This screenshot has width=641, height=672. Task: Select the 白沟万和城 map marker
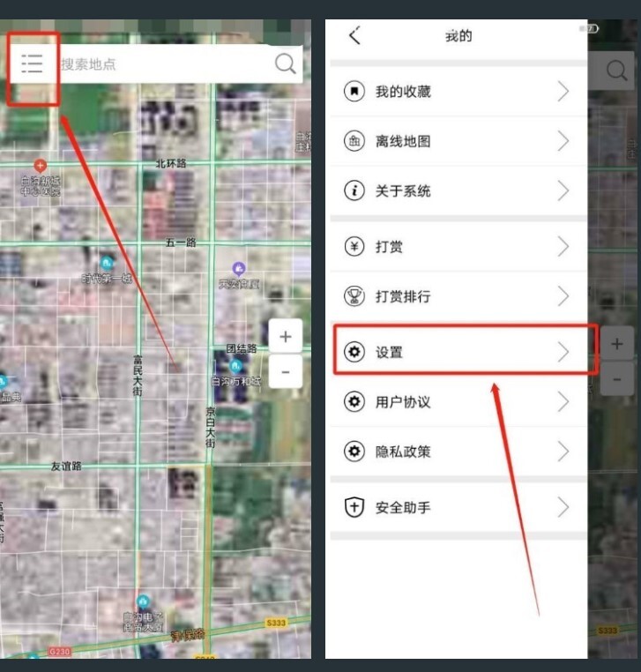235,367
